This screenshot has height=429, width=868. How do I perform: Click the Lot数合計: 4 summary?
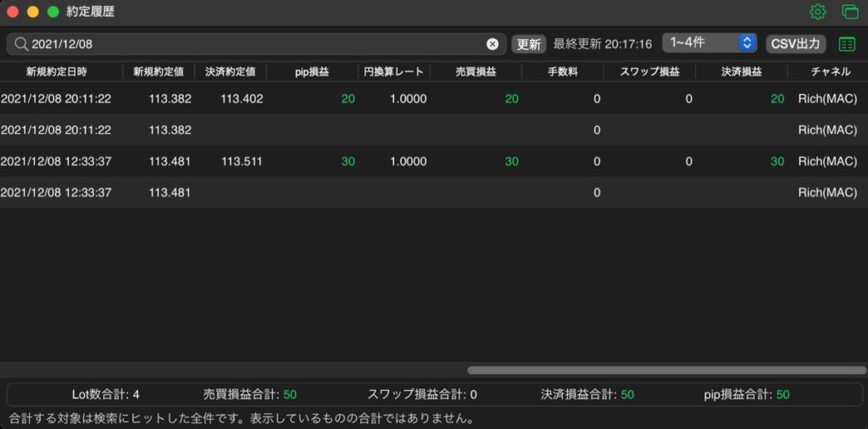point(106,395)
